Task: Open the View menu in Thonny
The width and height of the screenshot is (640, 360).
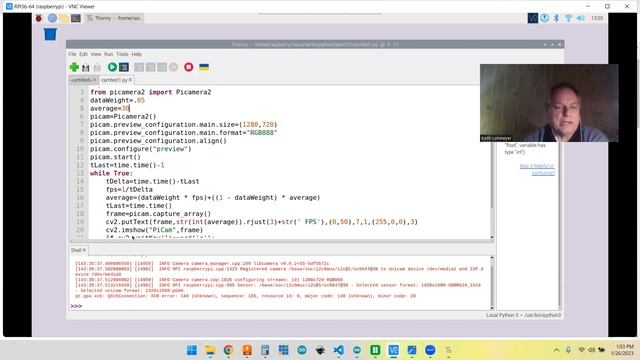Action: (96, 54)
